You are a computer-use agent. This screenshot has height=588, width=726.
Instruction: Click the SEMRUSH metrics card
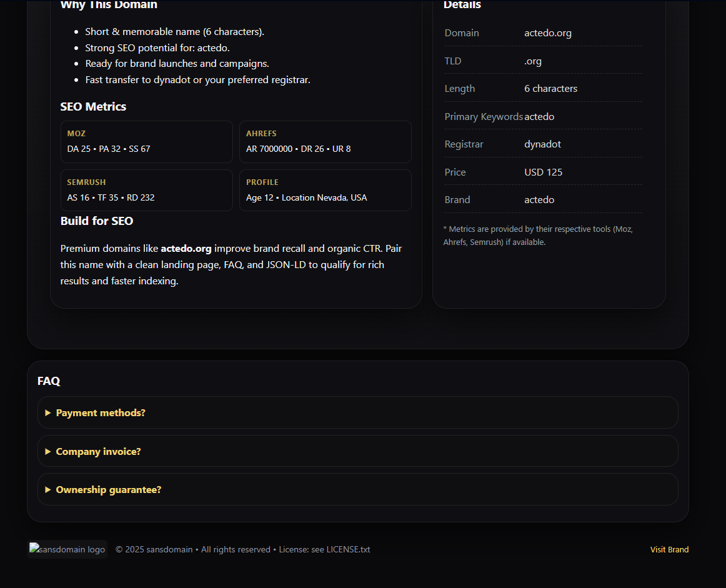(147, 191)
